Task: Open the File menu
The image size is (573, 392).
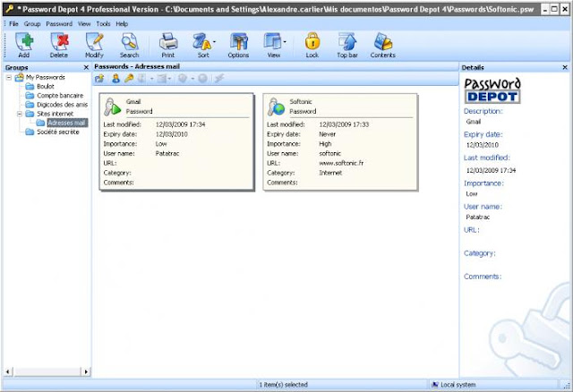Action: 14,24
